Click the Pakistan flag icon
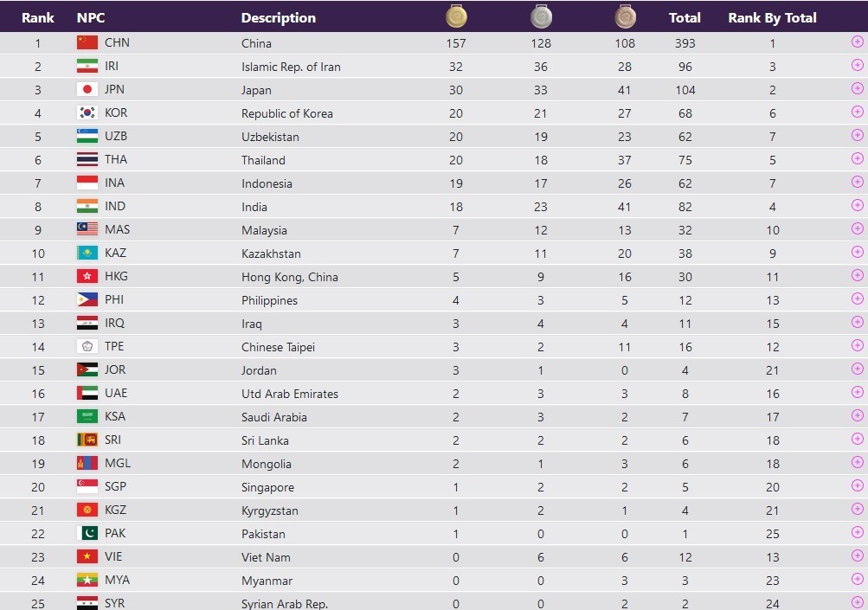 (x=87, y=533)
